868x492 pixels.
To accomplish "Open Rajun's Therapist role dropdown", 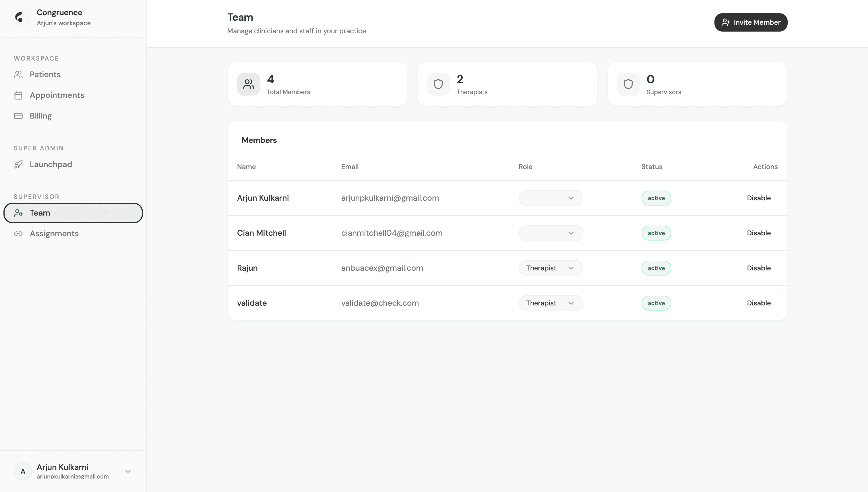I will 551,268.
